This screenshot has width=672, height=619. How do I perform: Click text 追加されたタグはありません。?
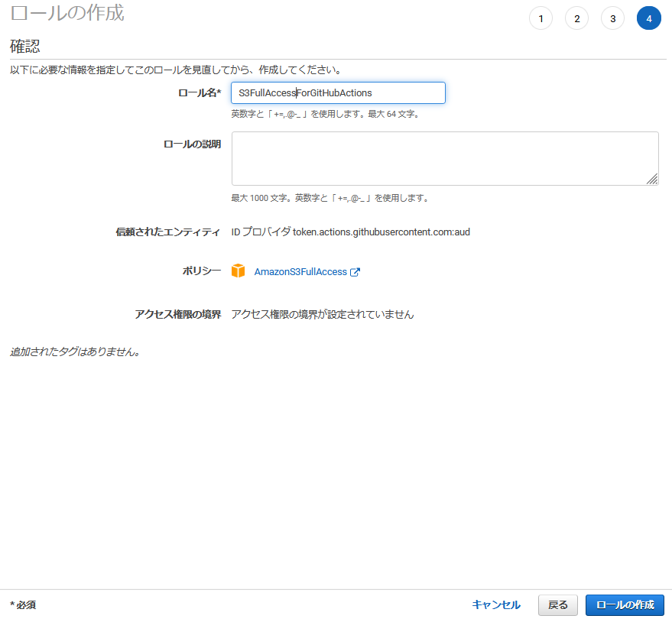tap(75, 352)
